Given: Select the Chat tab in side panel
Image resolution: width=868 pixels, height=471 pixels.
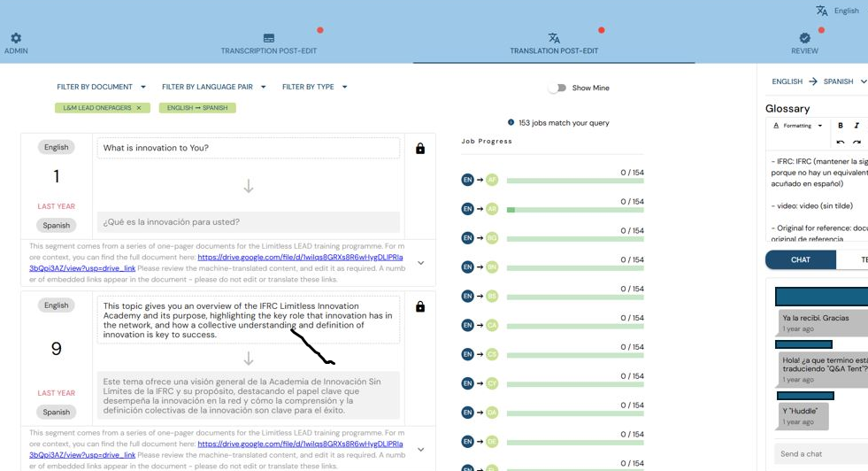Looking at the screenshot, I should tap(800, 259).
